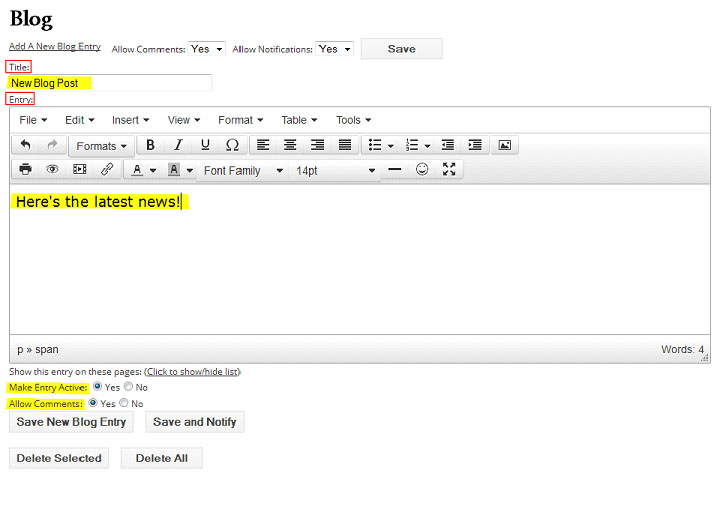Open the File menu
Viewport: 720px width, 509px height.
pyautogui.click(x=33, y=120)
